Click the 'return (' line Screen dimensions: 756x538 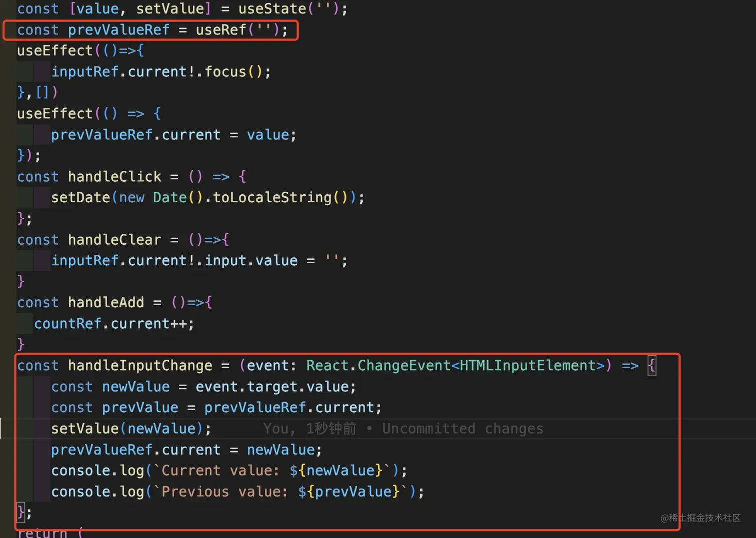50,533
